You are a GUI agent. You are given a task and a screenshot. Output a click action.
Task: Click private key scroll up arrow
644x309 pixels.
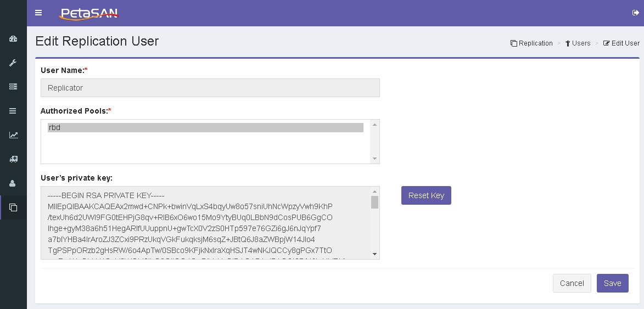coord(374,192)
